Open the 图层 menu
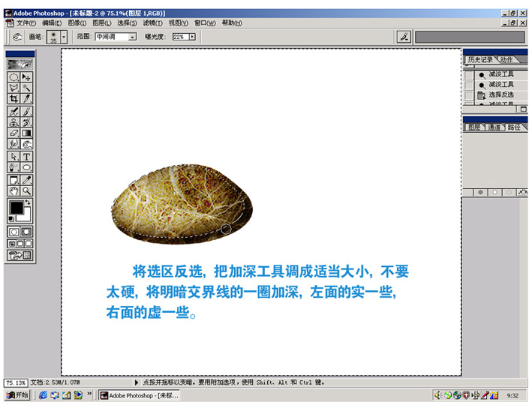This screenshot has height=411, width=532. click(x=102, y=22)
